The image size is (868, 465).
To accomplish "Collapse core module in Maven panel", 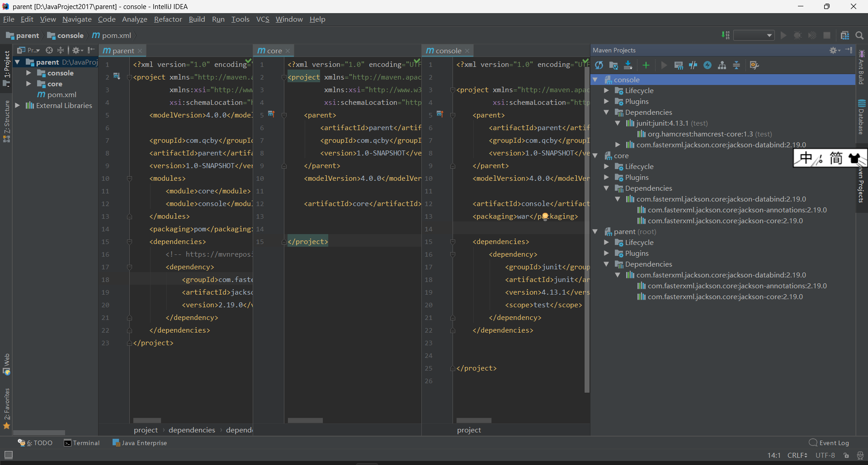I will point(595,155).
